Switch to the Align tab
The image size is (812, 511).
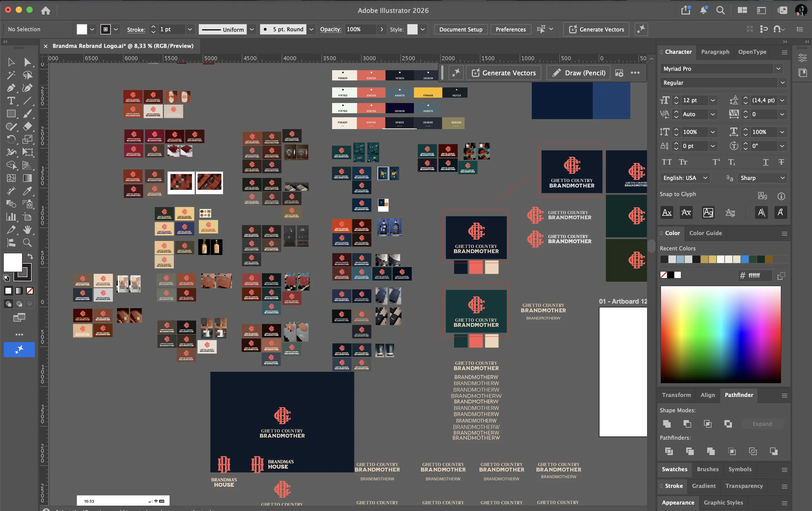click(x=707, y=395)
